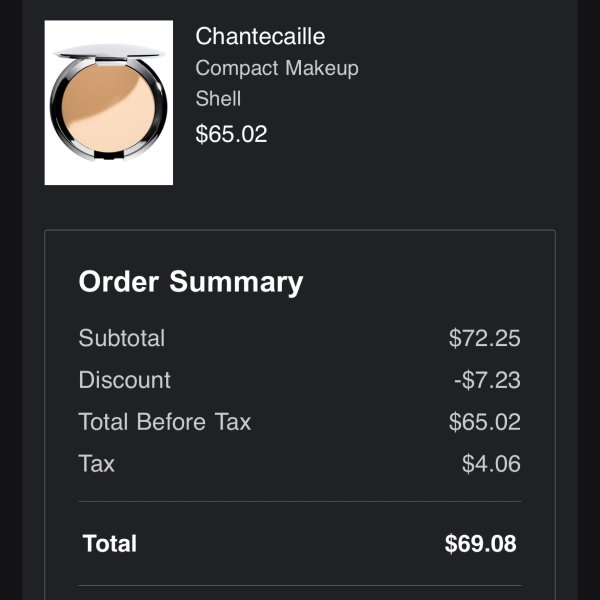Select the bold Total label

[x=110, y=544]
